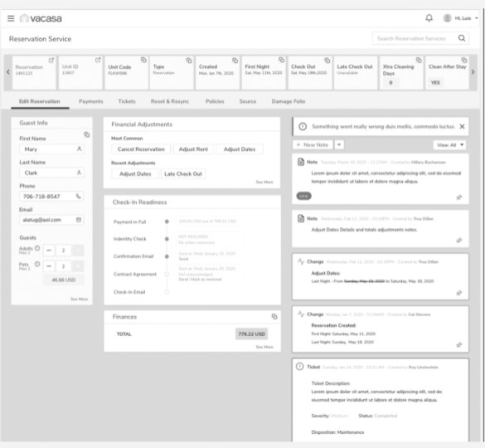Pin the Adjust Dates change entry
485x448 pixels.
click(x=459, y=293)
